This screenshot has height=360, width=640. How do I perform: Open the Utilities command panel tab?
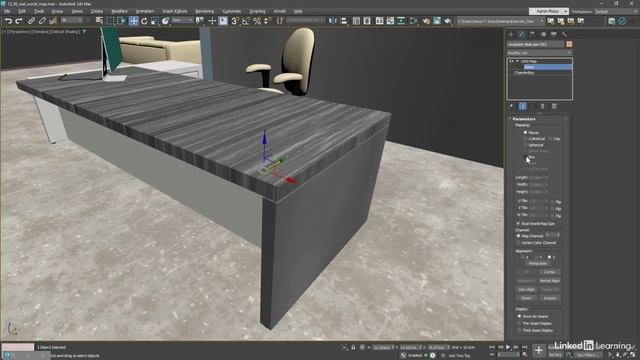point(564,34)
